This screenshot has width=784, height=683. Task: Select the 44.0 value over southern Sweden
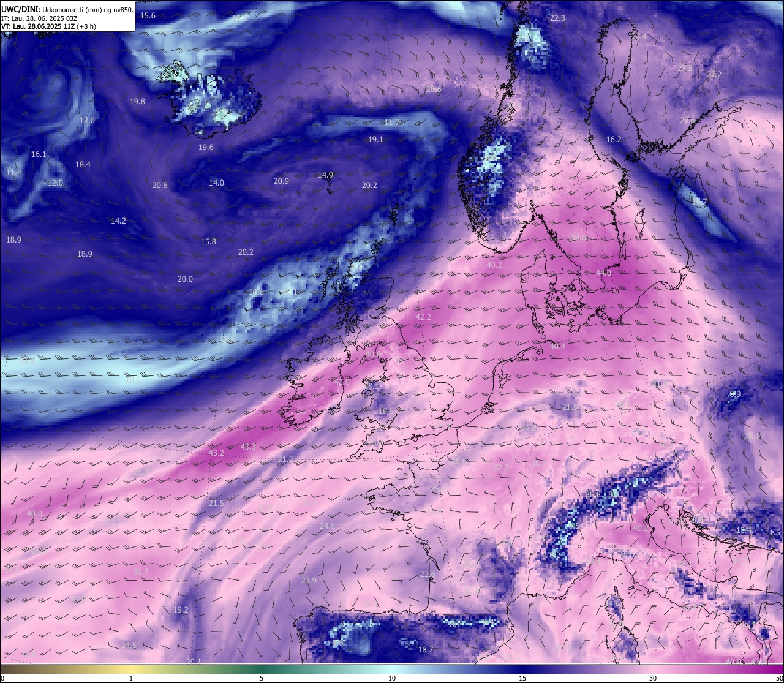(x=603, y=273)
